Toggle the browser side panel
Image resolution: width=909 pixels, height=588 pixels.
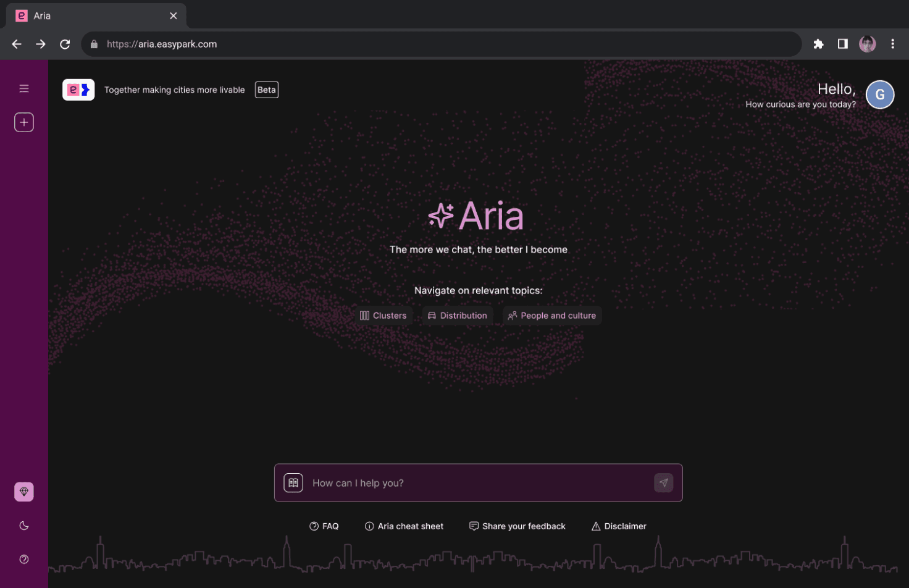843,44
